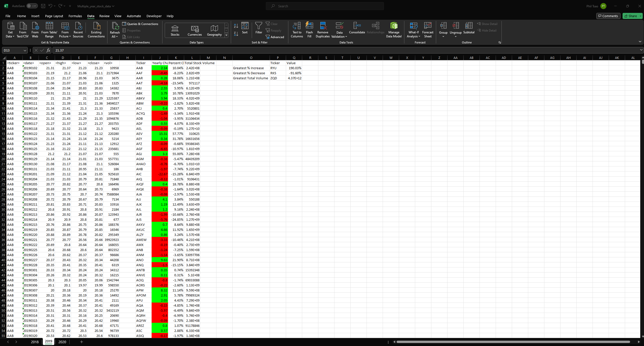Click the horizontal scrollbar at bottom
Screen dimensions: 644x346
513,342
